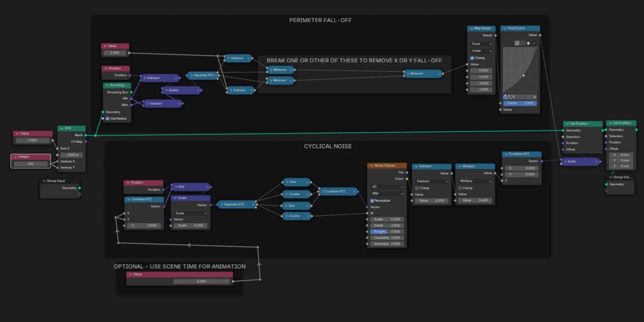644x322 pixels.
Task: Click the Scale 0.350 field in Noise Texture
Action: tap(387, 220)
